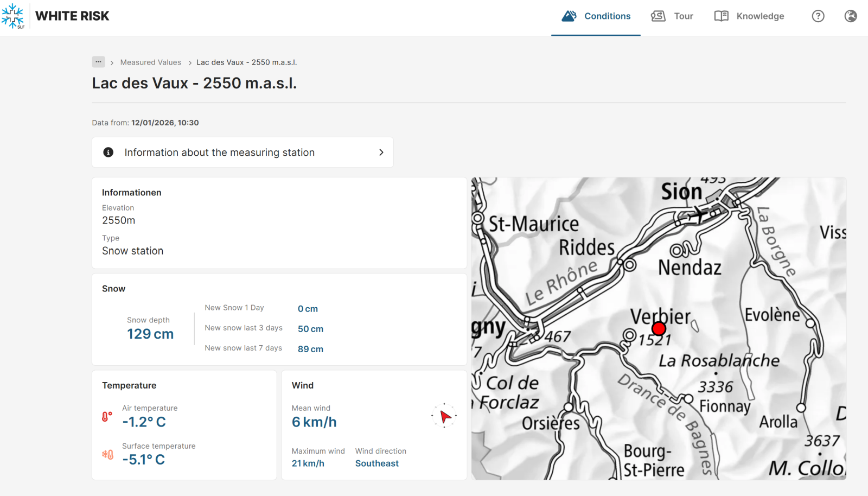Switch to the Tour tab
Screen dimensions: 868x496
click(x=683, y=16)
